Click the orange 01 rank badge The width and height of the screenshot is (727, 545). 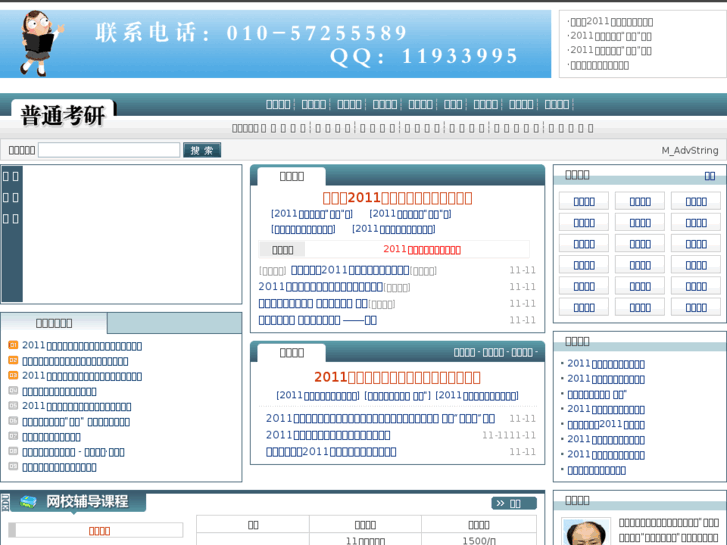coord(13,345)
